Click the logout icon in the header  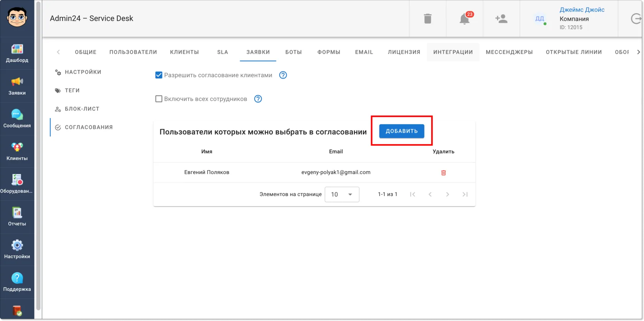click(636, 18)
